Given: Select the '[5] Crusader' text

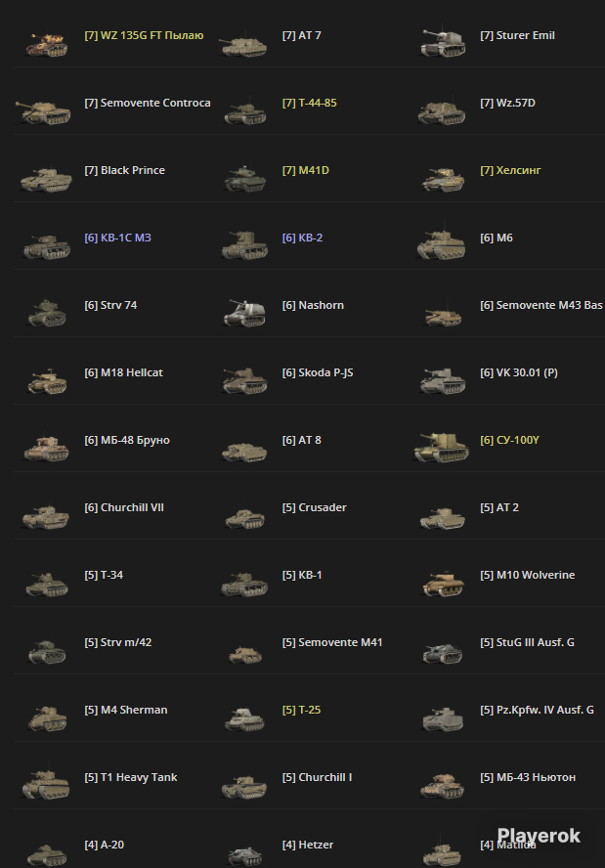Looking at the screenshot, I should [315, 508].
